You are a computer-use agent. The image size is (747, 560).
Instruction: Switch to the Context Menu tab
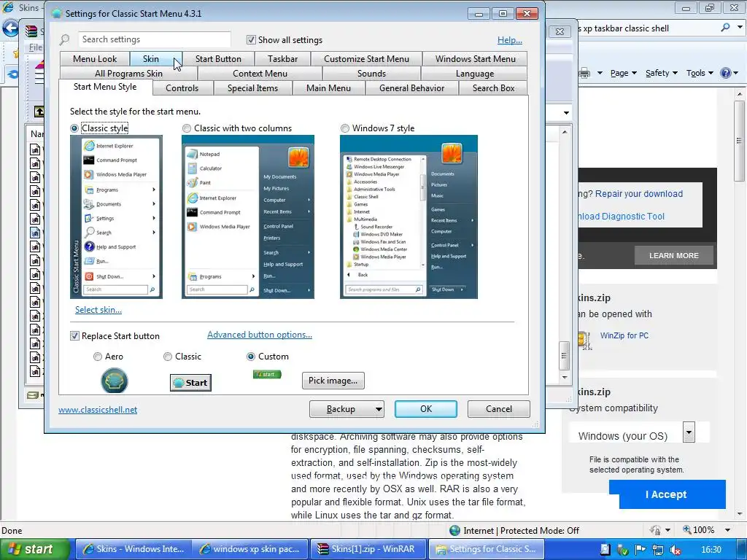pos(260,74)
